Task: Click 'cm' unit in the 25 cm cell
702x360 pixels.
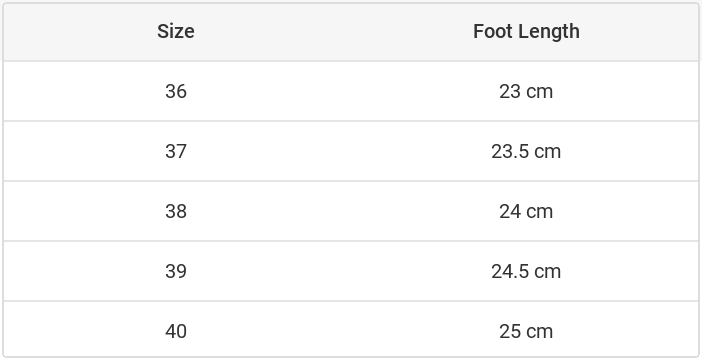Action: click(x=539, y=332)
